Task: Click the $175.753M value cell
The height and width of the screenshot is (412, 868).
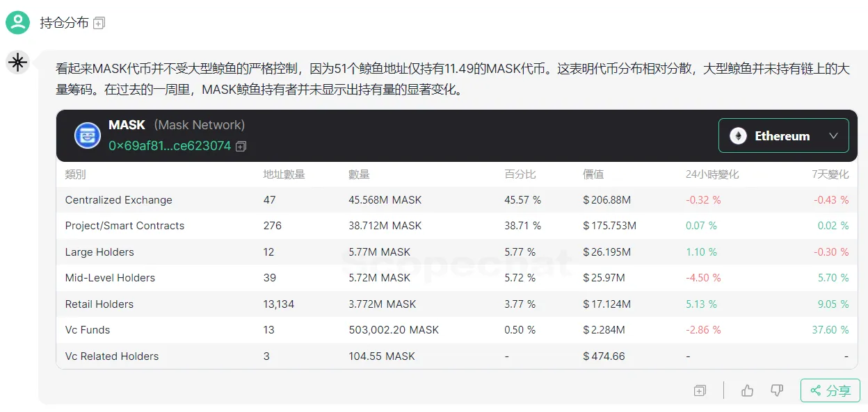Action: tap(610, 226)
